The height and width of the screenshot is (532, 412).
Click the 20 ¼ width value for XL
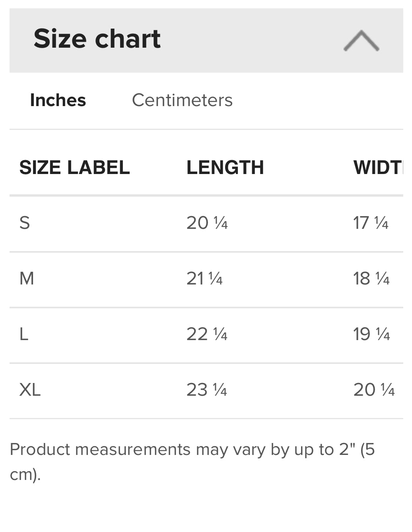tap(374, 390)
